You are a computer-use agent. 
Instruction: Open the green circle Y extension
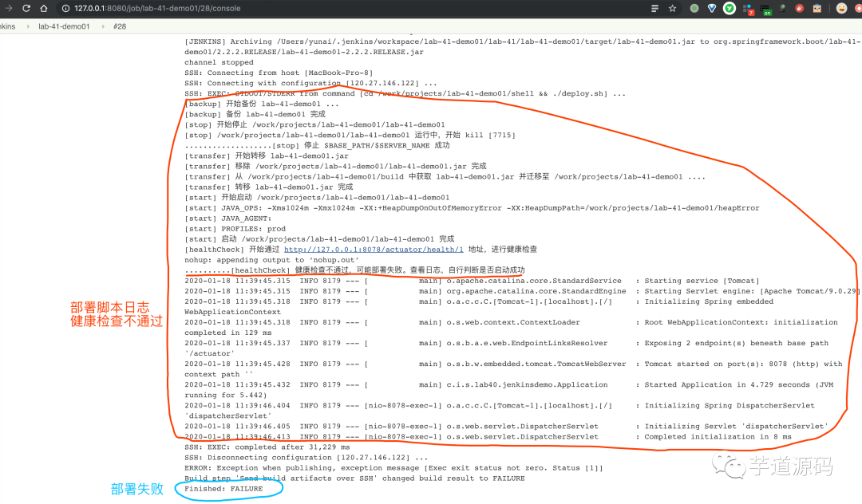pyautogui.click(x=729, y=8)
